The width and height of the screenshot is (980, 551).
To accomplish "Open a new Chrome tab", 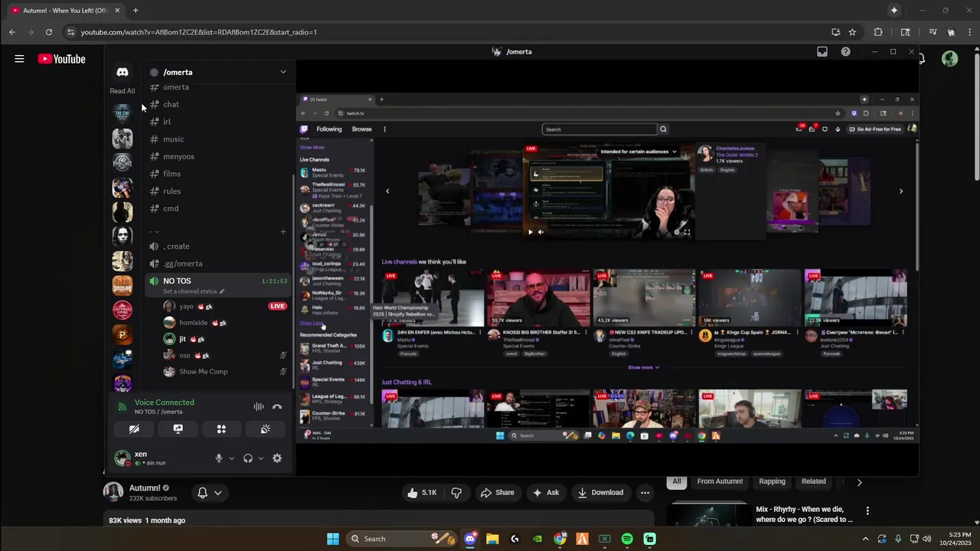I will click(136, 11).
